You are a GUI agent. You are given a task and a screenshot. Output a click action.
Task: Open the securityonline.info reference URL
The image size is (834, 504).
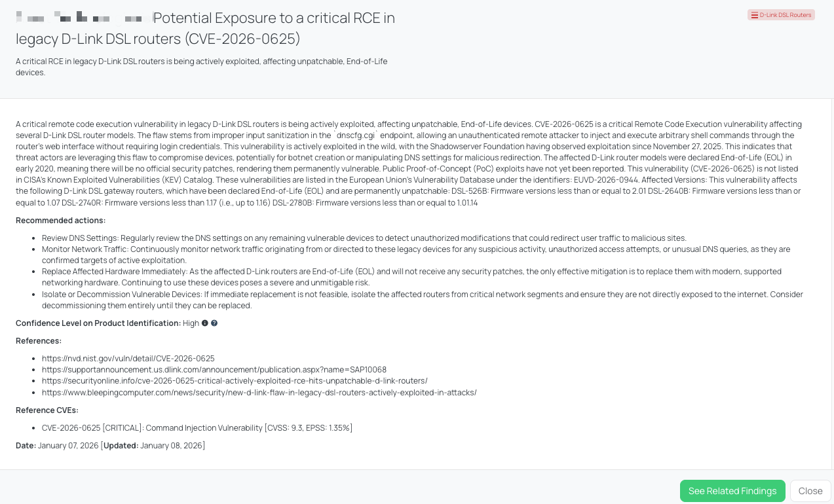[x=235, y=381]
